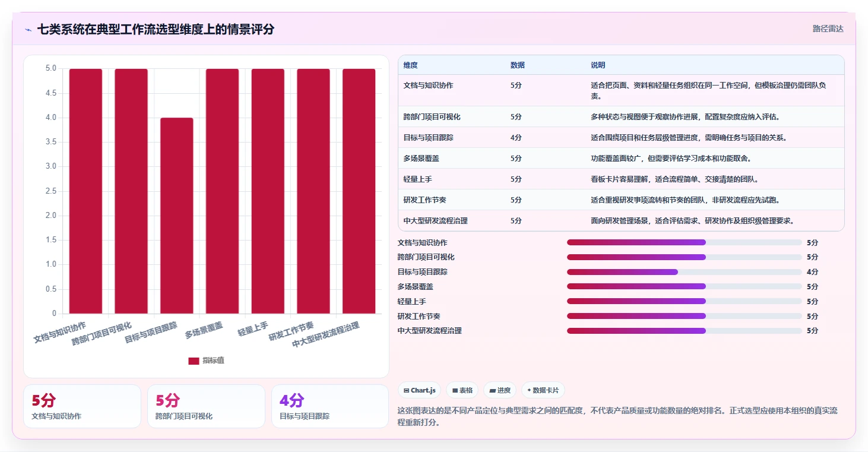Click the 多场景覆盖 progress bar
The width and height of the screenshot is (868, 452).
pos(685,287)
